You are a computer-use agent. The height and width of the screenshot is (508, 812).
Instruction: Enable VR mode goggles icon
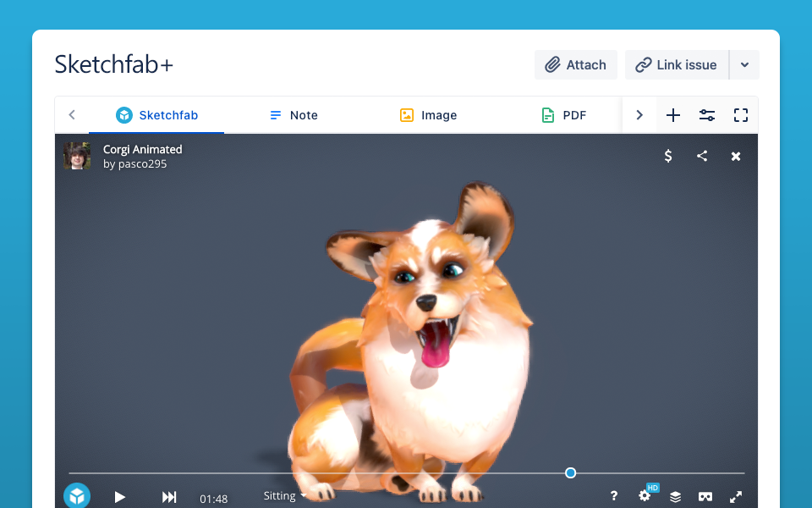click(x=705, y=497)
